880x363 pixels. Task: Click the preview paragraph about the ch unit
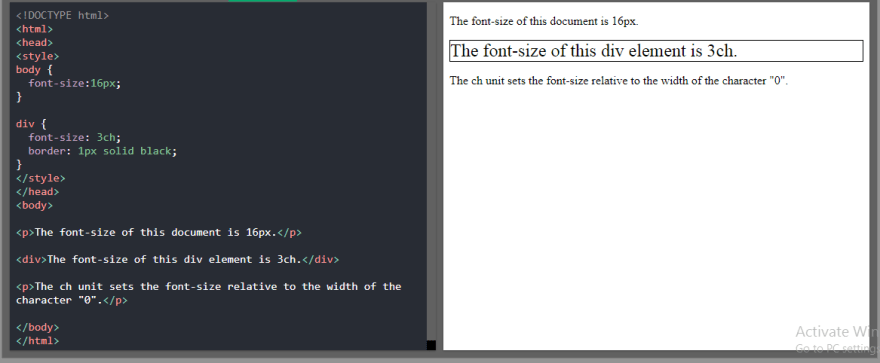point(619,81)
